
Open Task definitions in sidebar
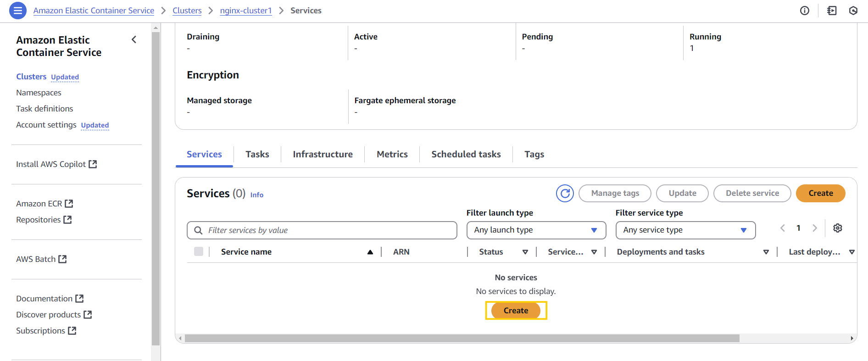[x=45, y=109]
